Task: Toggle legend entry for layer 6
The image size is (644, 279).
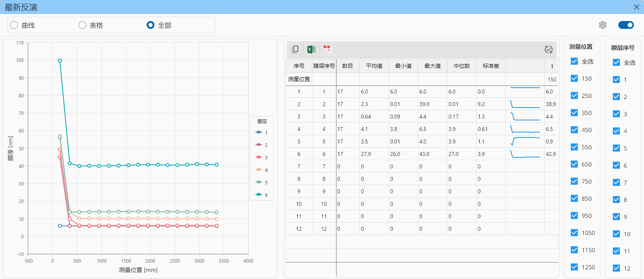Action: click(x=262, y=195)
